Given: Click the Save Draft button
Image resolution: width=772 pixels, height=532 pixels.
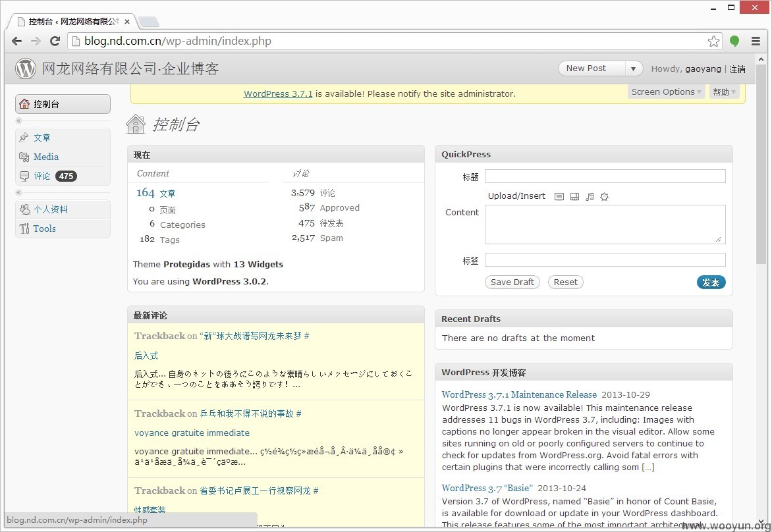Looking at the screenshot, I should (512, 282).
